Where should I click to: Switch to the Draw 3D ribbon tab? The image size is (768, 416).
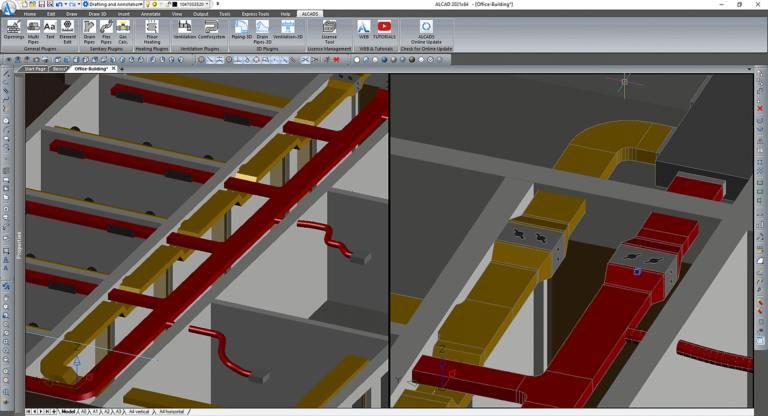point(97,14)
